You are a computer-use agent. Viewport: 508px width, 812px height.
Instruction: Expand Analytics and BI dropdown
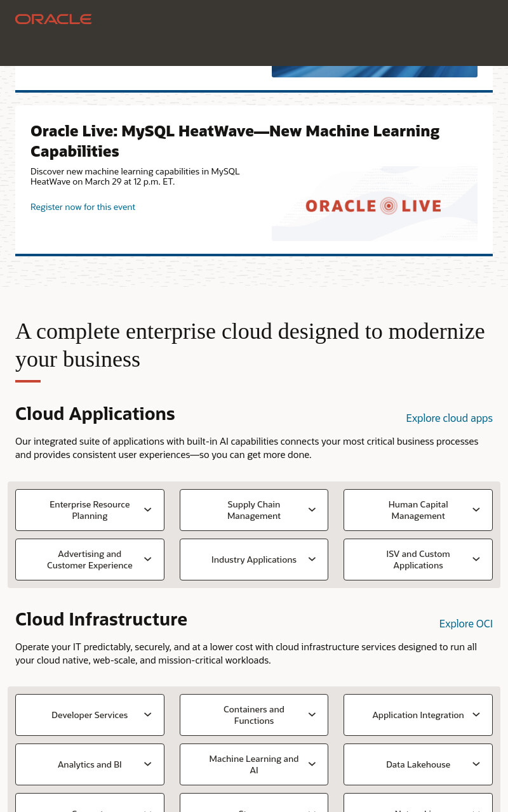coord(90,764)
